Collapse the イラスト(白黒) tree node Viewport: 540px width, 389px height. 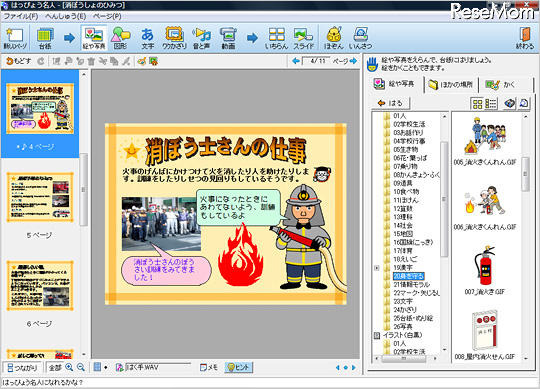coord(377,335)
